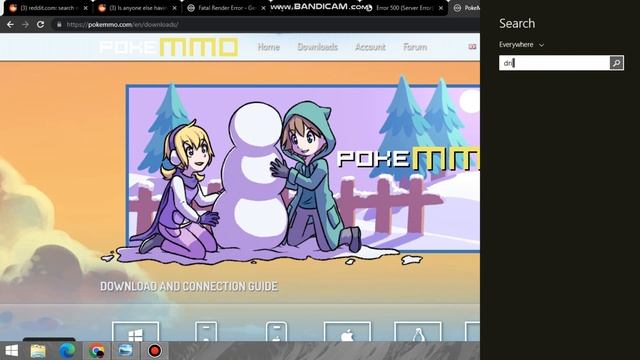The width and height of the screenshot is (640, 360).
Task: Select the iOS phone download icon
Action: pyautogui.click(x=276, y=331)
